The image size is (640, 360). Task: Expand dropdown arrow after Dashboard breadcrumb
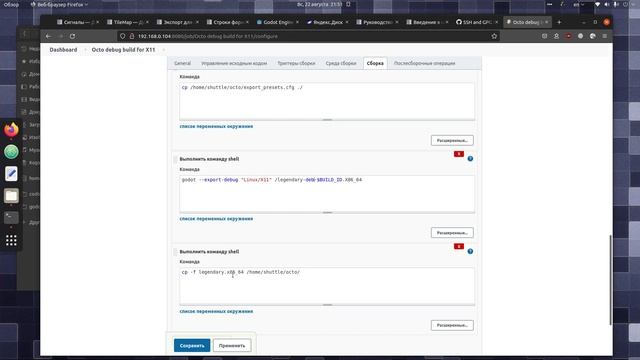coord(85,50)
